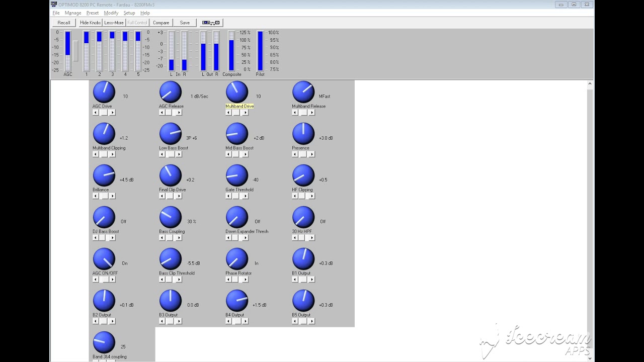Screen dimensions: 644x362
Task: Click the AGC Release knob
Action: pyautogui.click(x=171, y=92)
